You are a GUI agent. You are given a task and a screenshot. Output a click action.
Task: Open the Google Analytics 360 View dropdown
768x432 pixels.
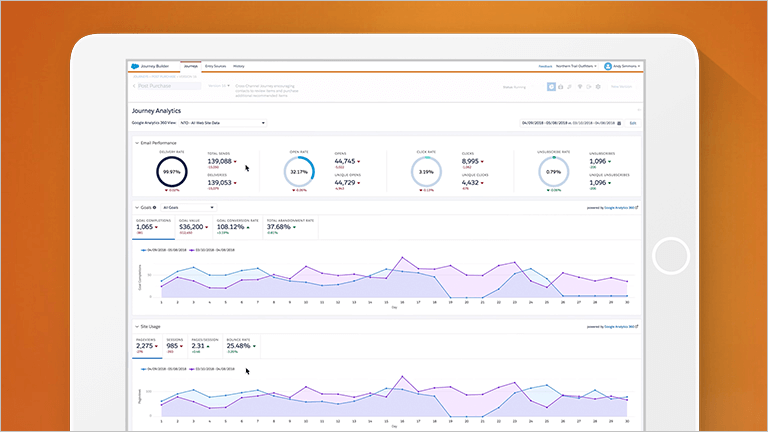click(223, 123)
